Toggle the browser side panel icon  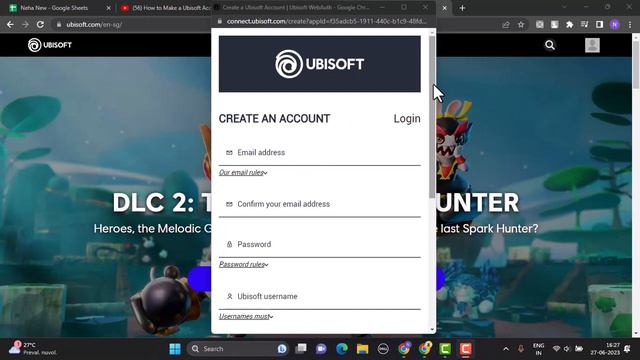[x=599, y=24]
